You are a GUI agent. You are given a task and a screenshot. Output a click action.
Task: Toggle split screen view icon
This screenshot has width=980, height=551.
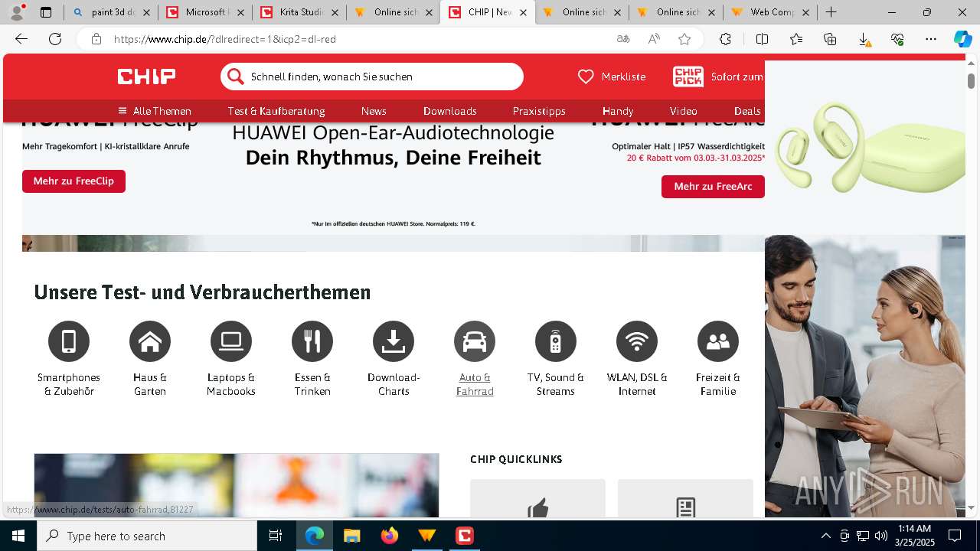click(x=762, y=39)
